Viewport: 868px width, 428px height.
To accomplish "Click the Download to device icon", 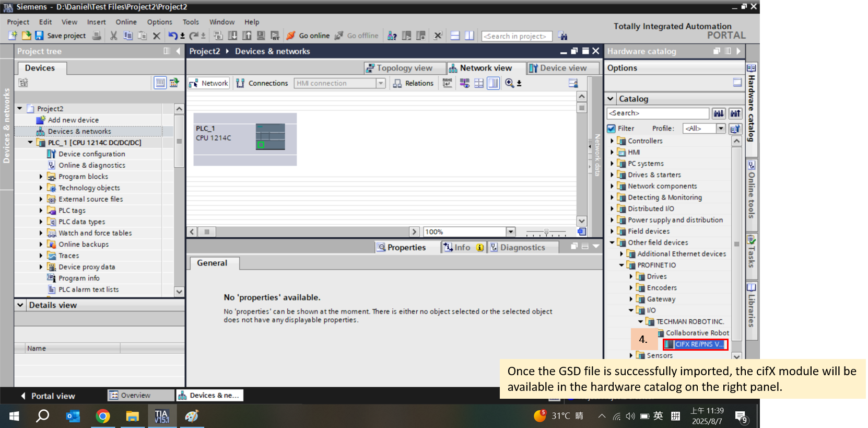I will point(232,36).
